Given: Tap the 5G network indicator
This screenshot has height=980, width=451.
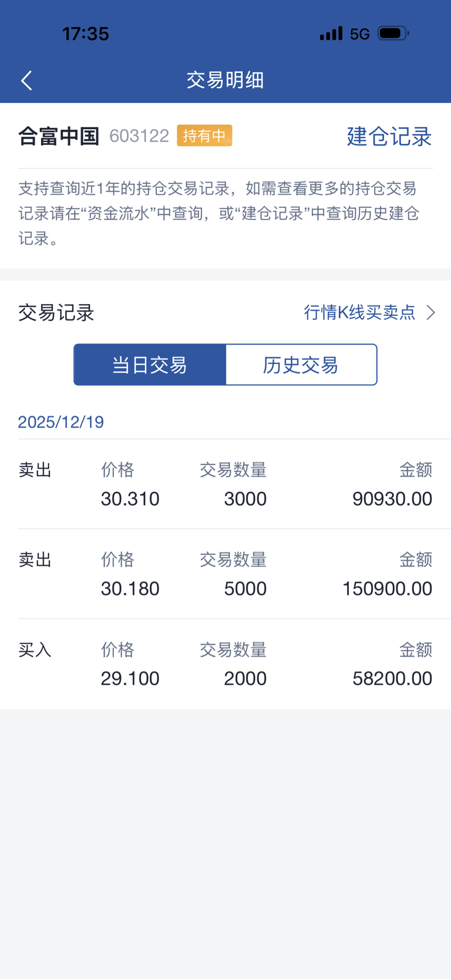Looking at the screenshot, I should pyautogui.click(x=359, y=34).
